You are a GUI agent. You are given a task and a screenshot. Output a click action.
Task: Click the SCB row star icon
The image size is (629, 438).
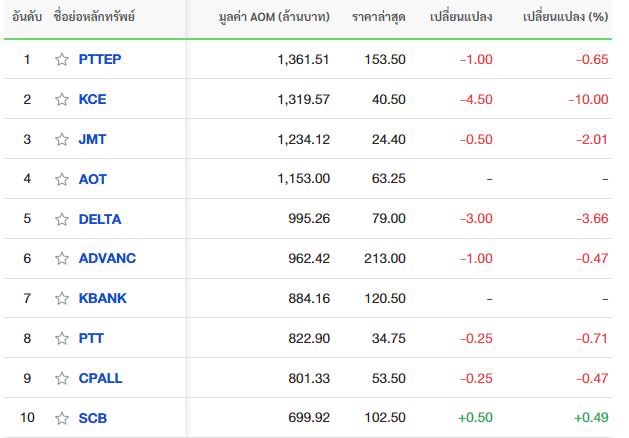(62, 418)
